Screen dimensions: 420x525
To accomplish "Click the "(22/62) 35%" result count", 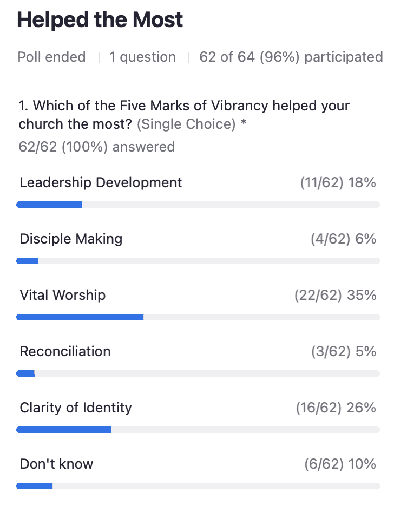I will click(x=335, y=296).
